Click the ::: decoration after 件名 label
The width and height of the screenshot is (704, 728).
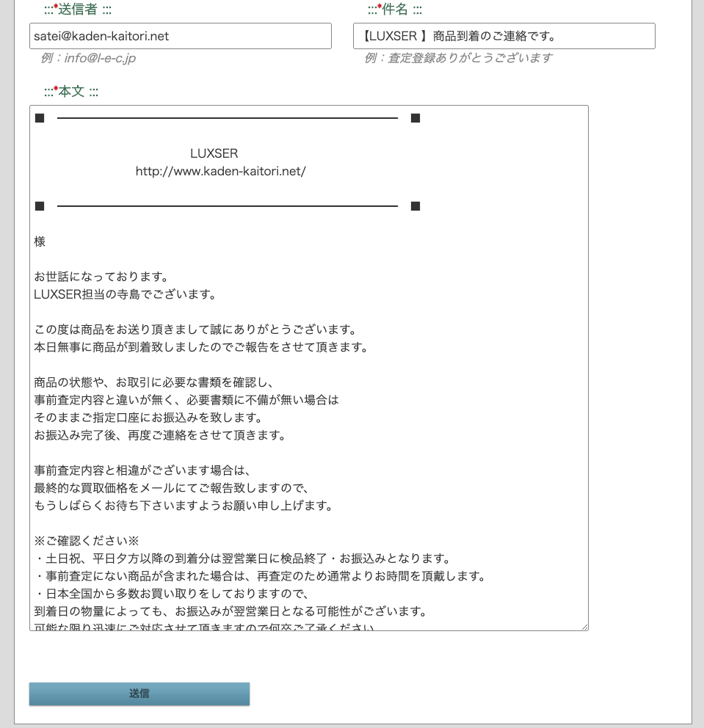point(415,10)
